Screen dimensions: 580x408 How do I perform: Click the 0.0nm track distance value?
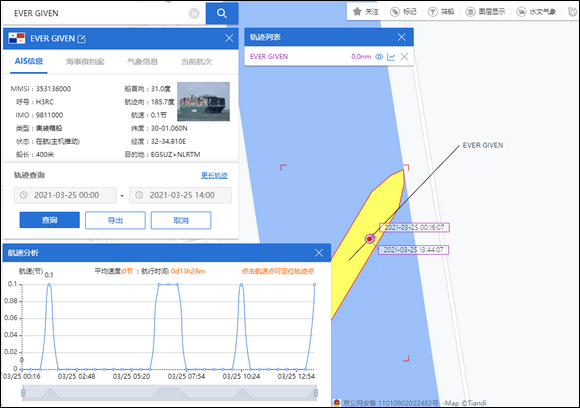[x=361, y=57]
